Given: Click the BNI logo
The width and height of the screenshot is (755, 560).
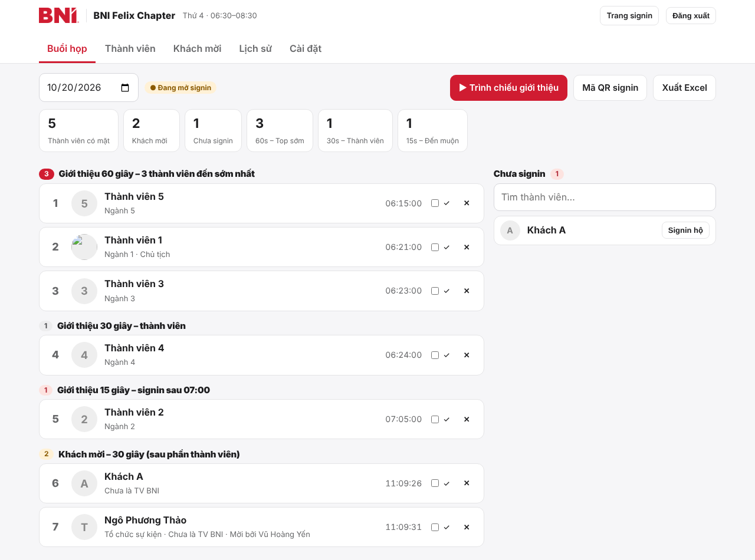Looking at the screenshot, I should click(58, 15).
